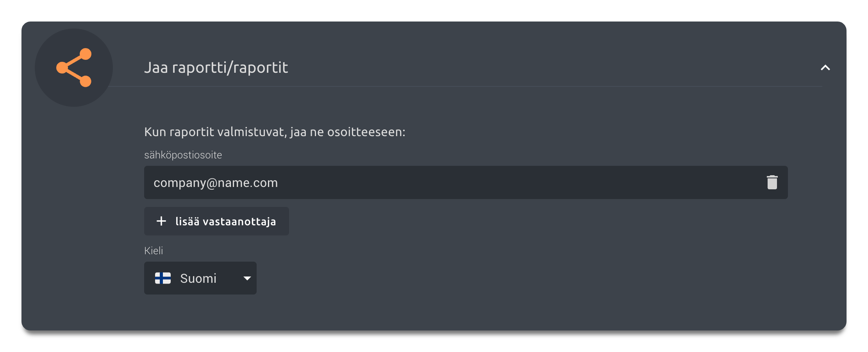Click on the company@name.com text
This screenshot has height=352, width=868.
click(x=216, y=183)
